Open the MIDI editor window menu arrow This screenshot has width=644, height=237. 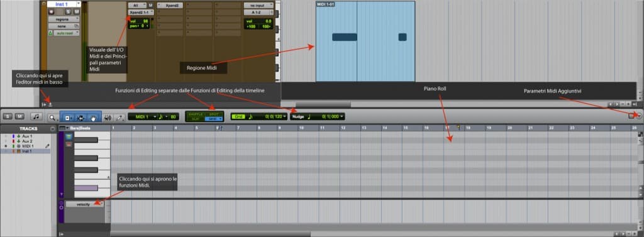pos(639,116)
